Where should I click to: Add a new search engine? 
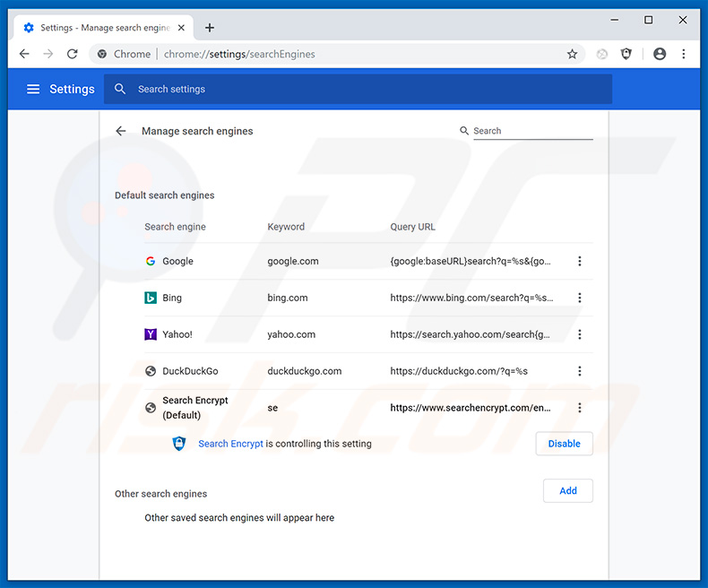pyautogui.click(x=568, y=490)
